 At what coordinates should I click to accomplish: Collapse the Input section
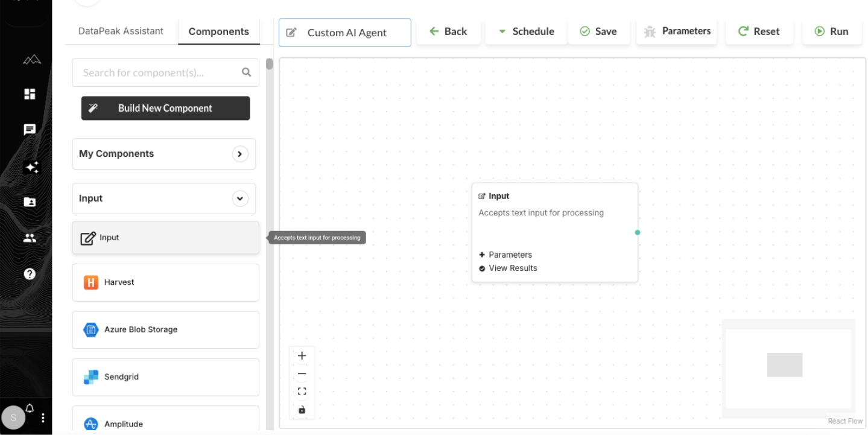[240, 198]
